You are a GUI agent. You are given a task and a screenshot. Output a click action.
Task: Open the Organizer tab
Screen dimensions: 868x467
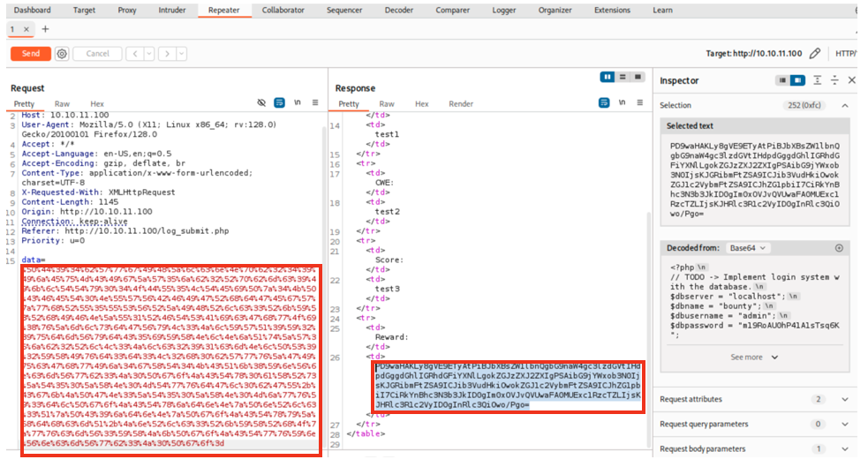(x=555, y=10)
